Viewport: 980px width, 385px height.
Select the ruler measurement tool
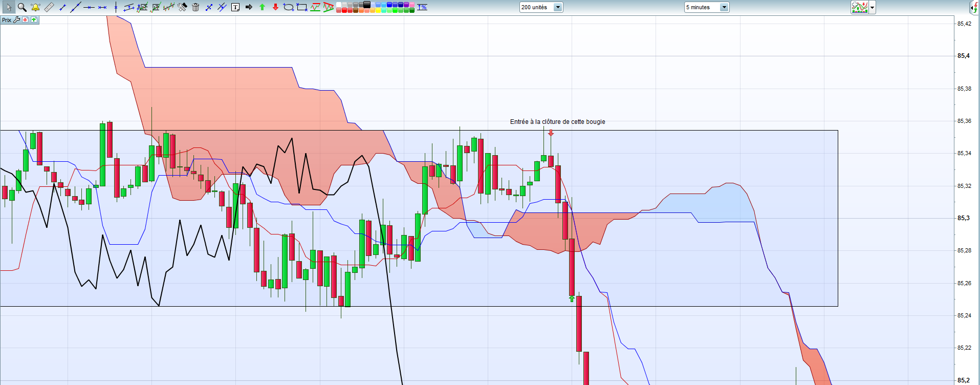pyautogui.click(x=49, y=7)
